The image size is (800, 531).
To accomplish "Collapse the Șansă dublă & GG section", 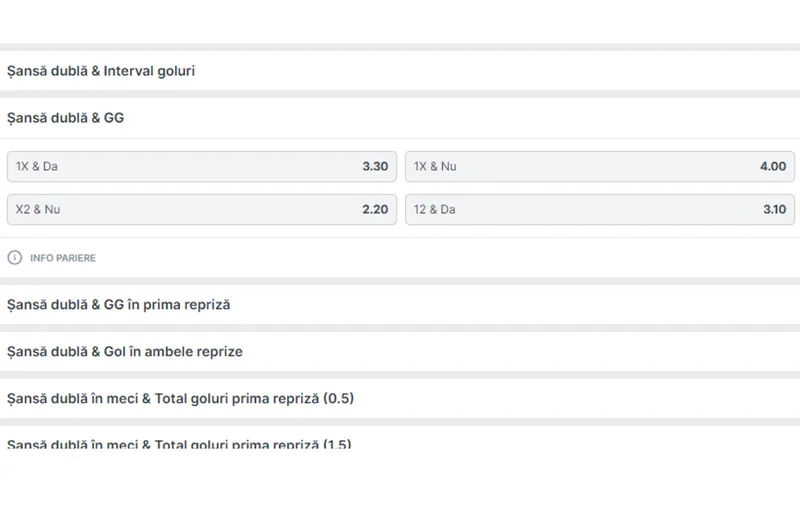I will (65, 118).
